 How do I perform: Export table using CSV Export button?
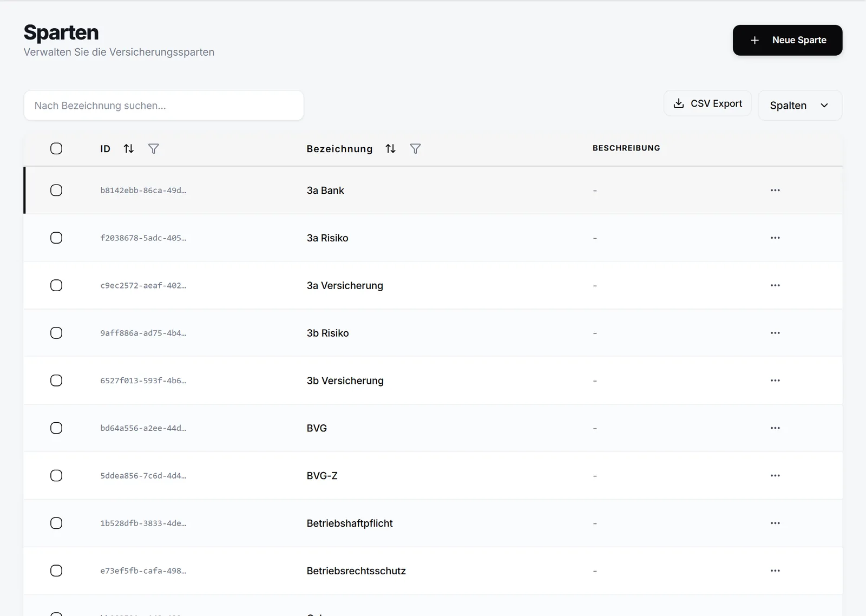click(x=707, y=103)
